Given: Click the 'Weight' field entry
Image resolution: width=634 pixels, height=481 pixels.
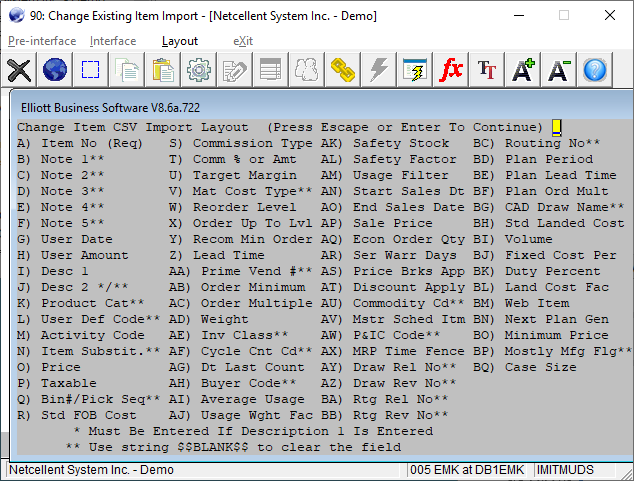Looking at the screenshot, I should [x=209, y=319].
